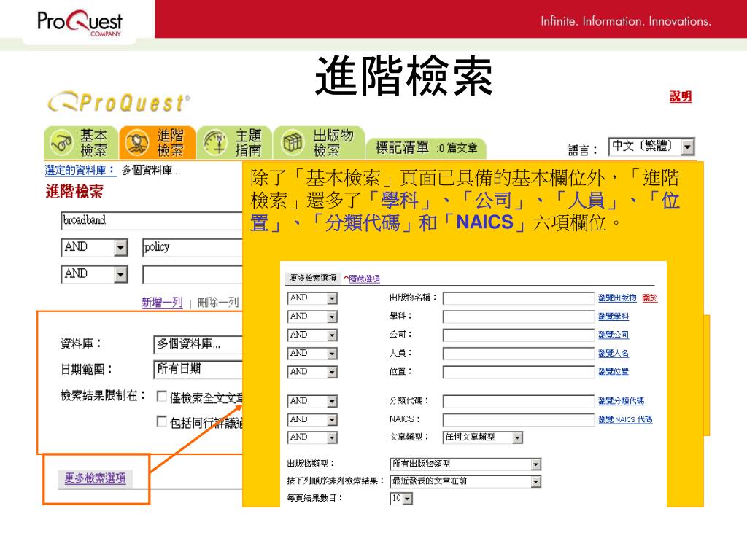
Task: Click the 更多檢索選項 tab in popup
Action: [313, 278]
